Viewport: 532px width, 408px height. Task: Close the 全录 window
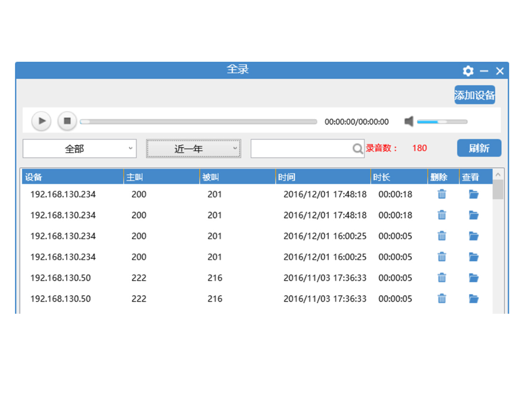[x=500, y=71]
